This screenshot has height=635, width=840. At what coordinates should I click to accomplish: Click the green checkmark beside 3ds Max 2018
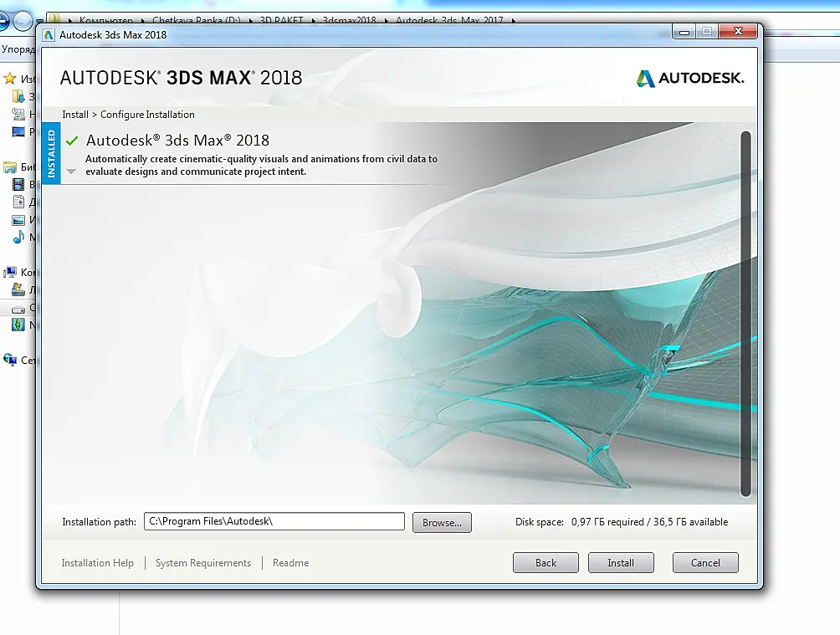point(72,141)
